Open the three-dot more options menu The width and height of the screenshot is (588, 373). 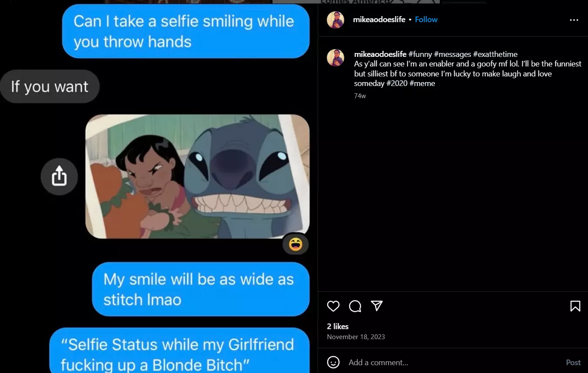point(574,20)
